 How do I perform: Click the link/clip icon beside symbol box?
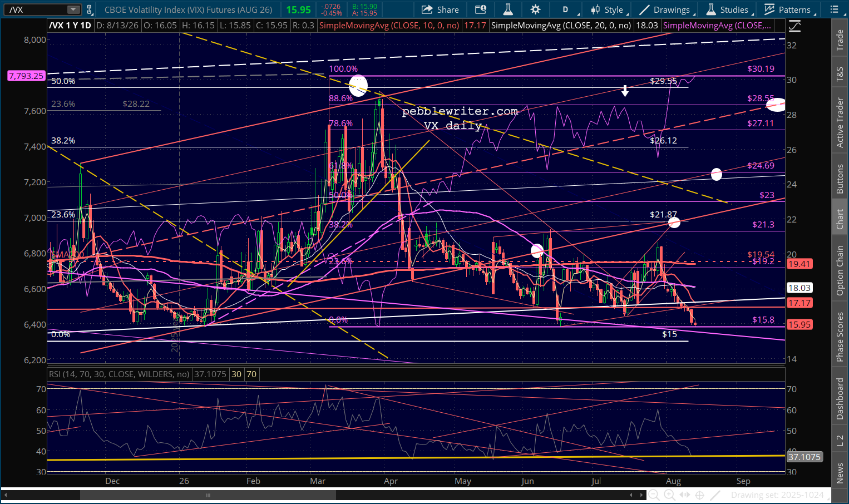90,9
